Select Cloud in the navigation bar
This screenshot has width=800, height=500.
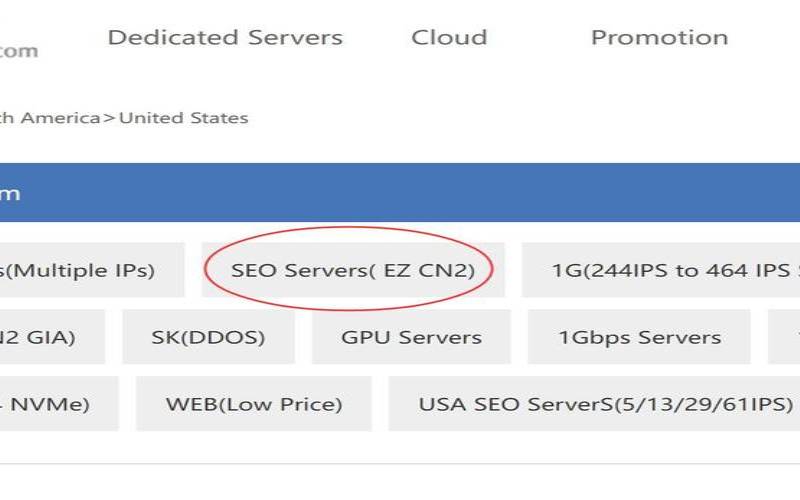coord(449,38)
